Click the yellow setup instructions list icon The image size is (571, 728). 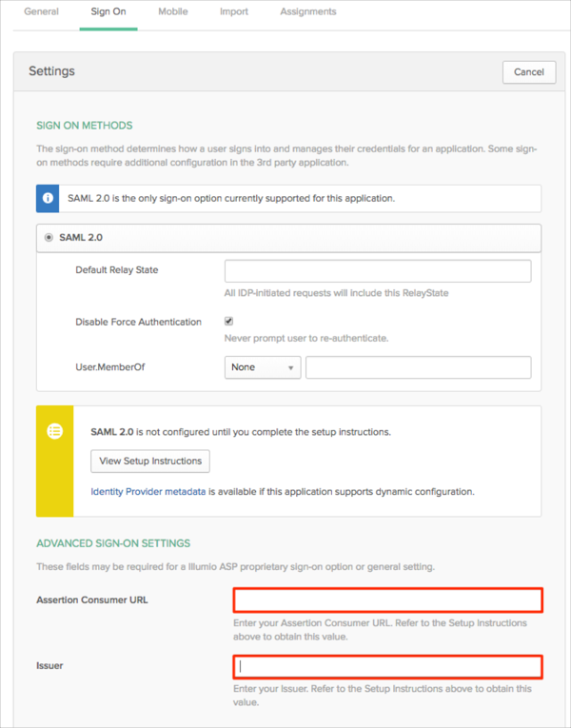pyautogui.click(x=54, y=431)
